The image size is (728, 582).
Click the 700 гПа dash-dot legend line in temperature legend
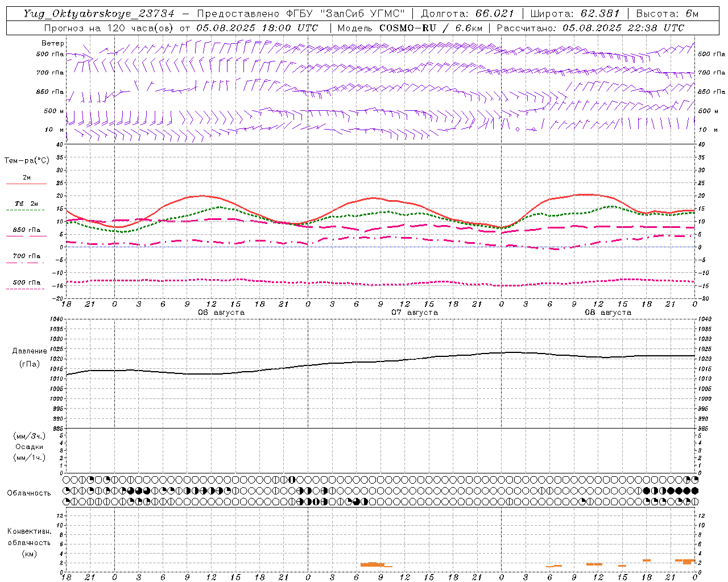pos(26,263)
